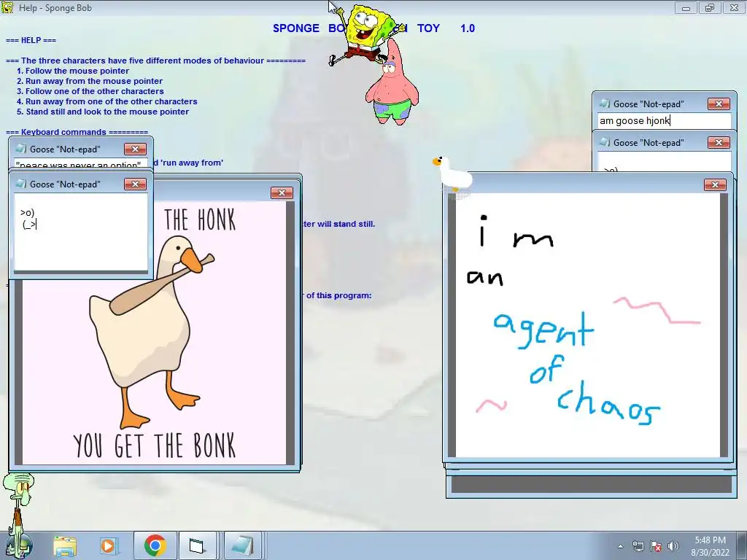
Task: Select the blank window icon in the taskbar
Action: click(x=196, y=545)
